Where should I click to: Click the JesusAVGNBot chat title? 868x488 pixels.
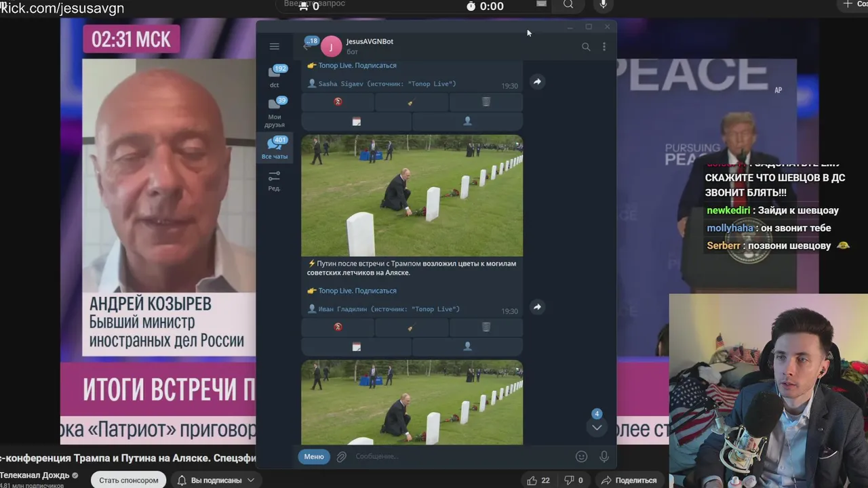tap(370, 41)
